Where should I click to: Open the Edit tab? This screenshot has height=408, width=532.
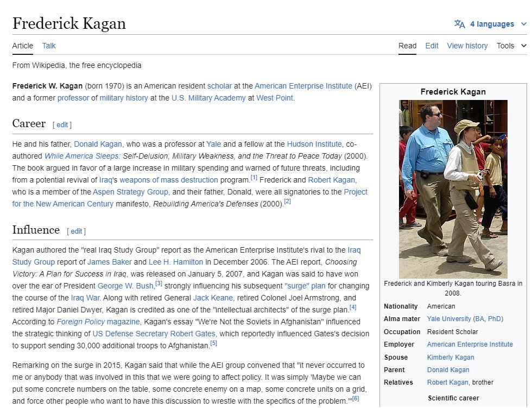pos(432,46)
